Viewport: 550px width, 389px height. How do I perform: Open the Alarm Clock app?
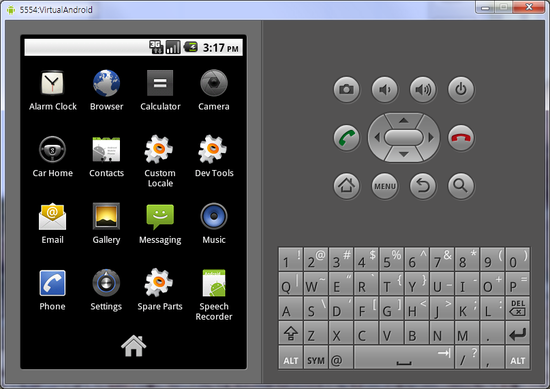[x=53, y=90]
